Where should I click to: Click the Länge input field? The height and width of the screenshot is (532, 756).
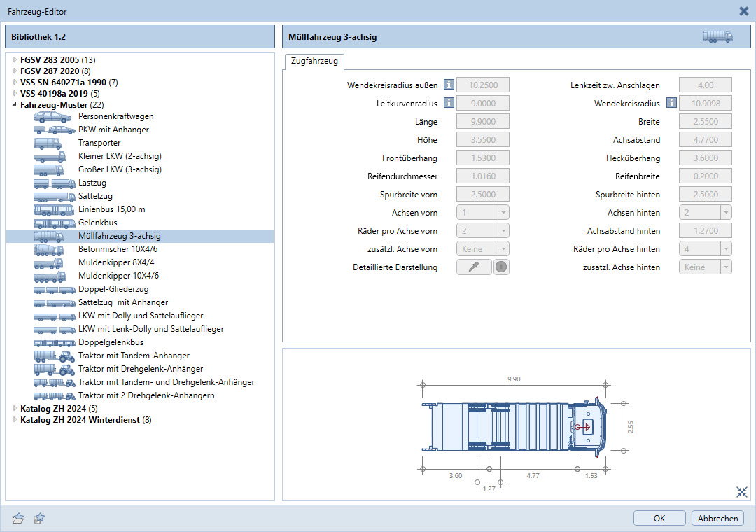tap(482, 122)
